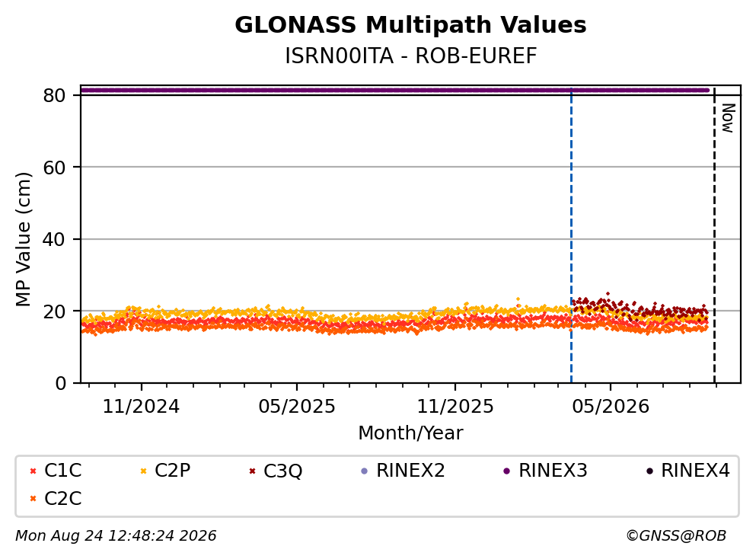
Task: Click the MP Value (cm) axis label
Action: coord(23,239)
